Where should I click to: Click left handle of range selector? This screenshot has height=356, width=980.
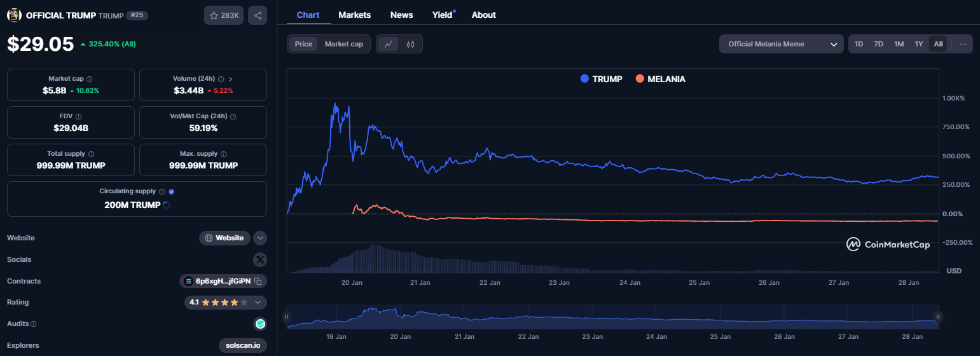(x=286, y=317)
